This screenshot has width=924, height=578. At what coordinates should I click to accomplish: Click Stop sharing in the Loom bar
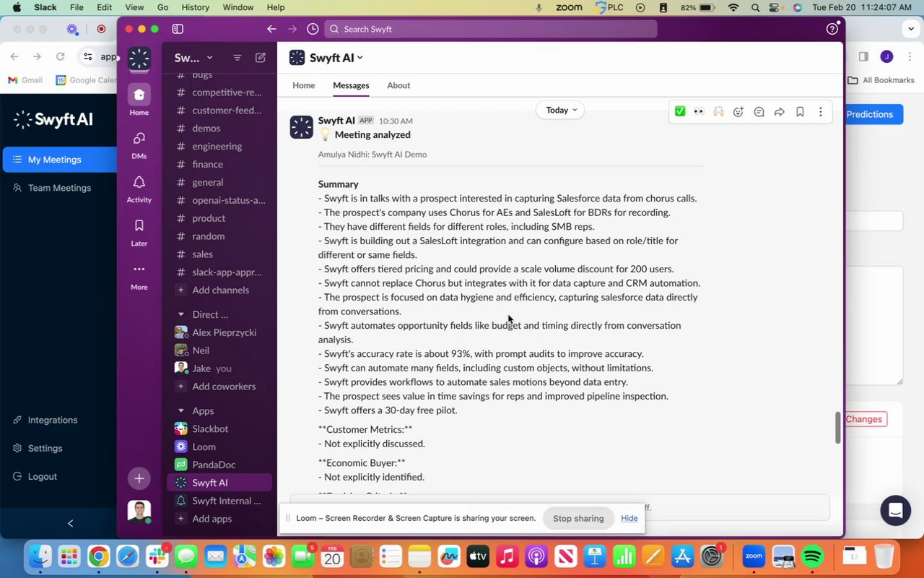click(578, 519)
